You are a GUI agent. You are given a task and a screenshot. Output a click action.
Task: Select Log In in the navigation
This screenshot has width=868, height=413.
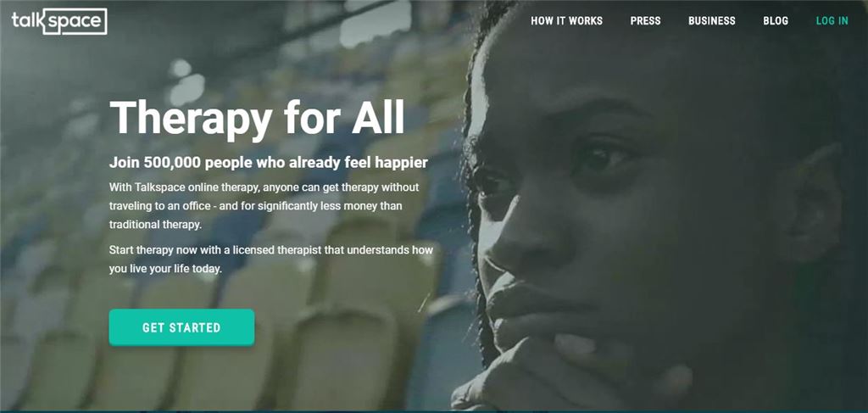click(832, 21)
